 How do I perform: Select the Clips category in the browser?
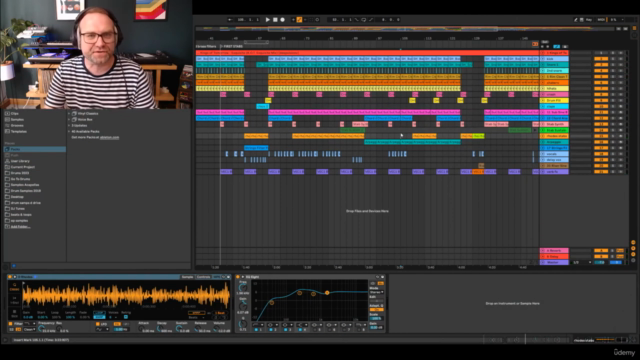pos(15,113)
